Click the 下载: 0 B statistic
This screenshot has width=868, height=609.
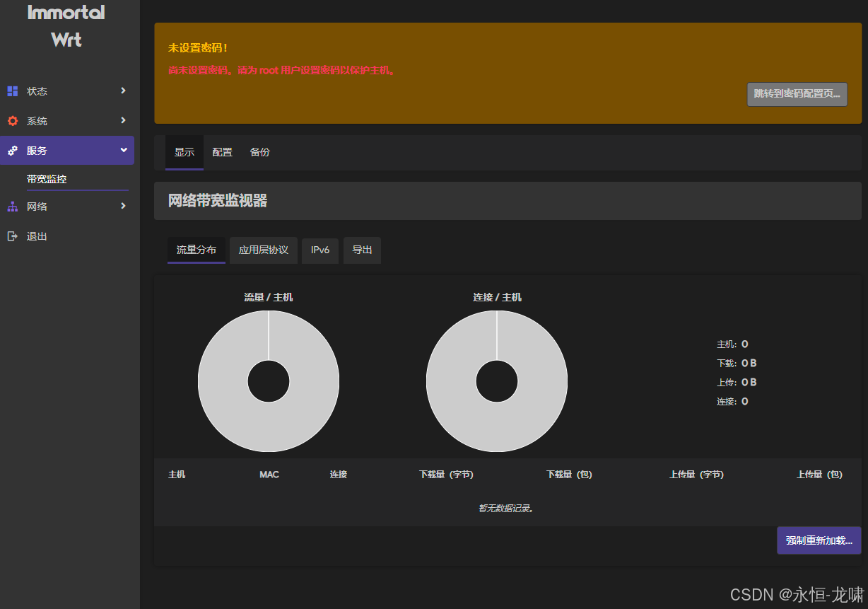737,364
